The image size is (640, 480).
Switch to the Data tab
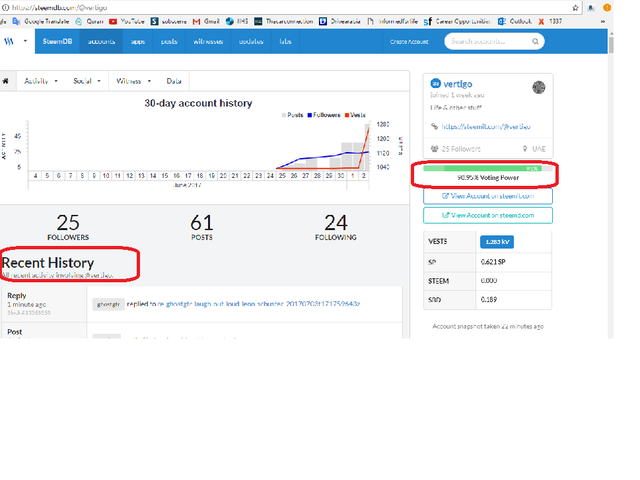click(x=174, y=81)
